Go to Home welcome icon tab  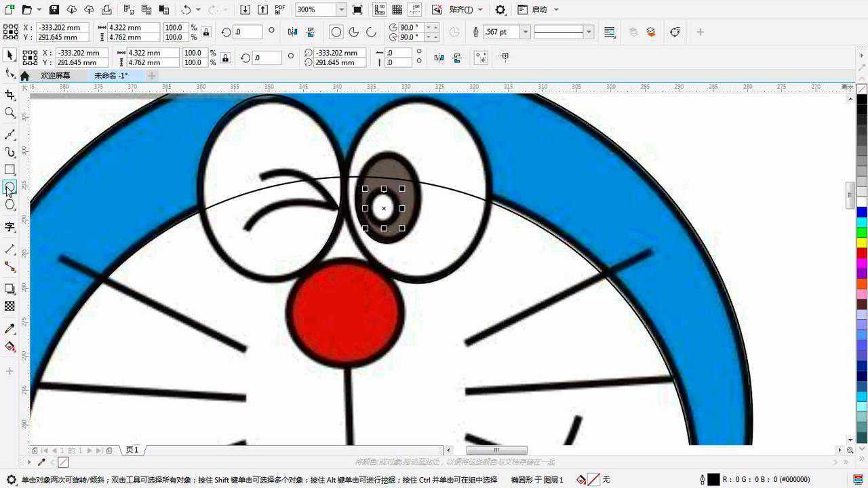coord(25,76)
